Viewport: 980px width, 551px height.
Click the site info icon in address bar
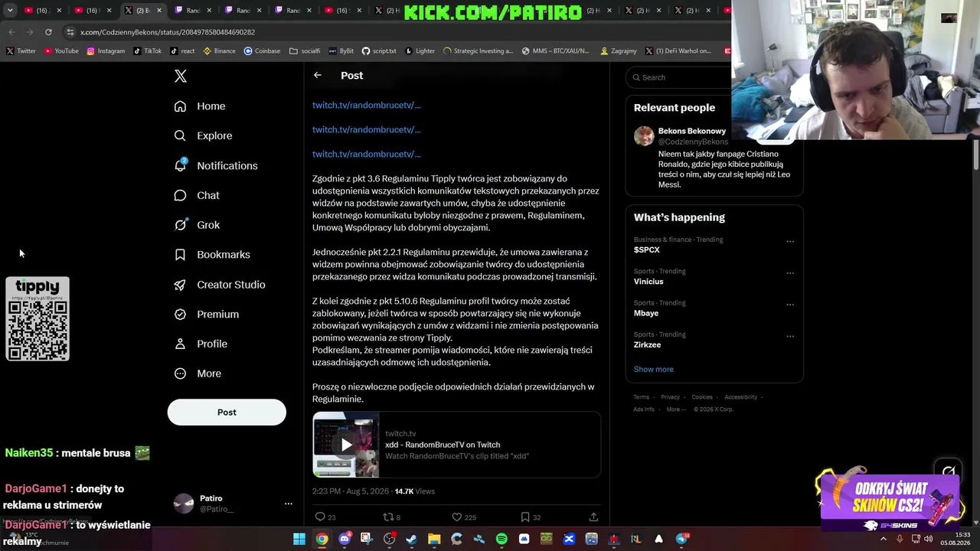pos(70,32)
